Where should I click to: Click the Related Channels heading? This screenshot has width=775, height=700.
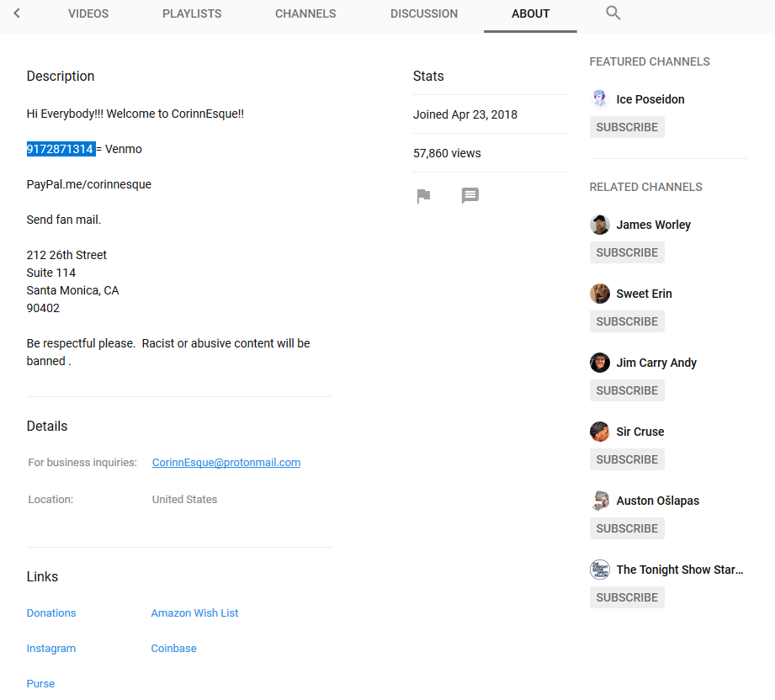pos(645,187)
